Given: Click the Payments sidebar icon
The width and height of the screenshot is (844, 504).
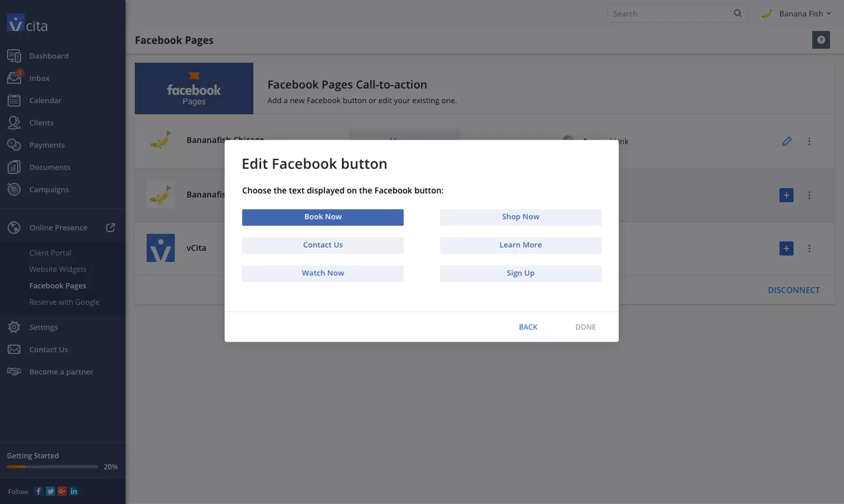Looking at the screenshot, I should click(14, 145).
